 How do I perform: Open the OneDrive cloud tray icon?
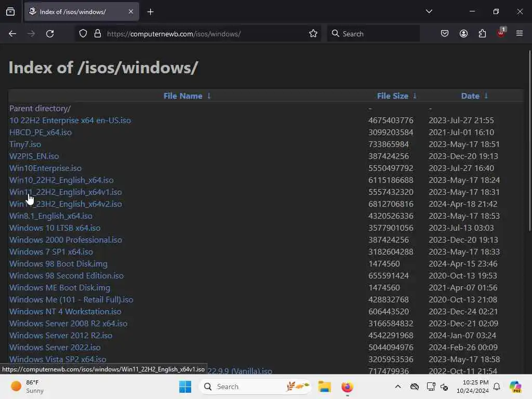pos(414,387)
